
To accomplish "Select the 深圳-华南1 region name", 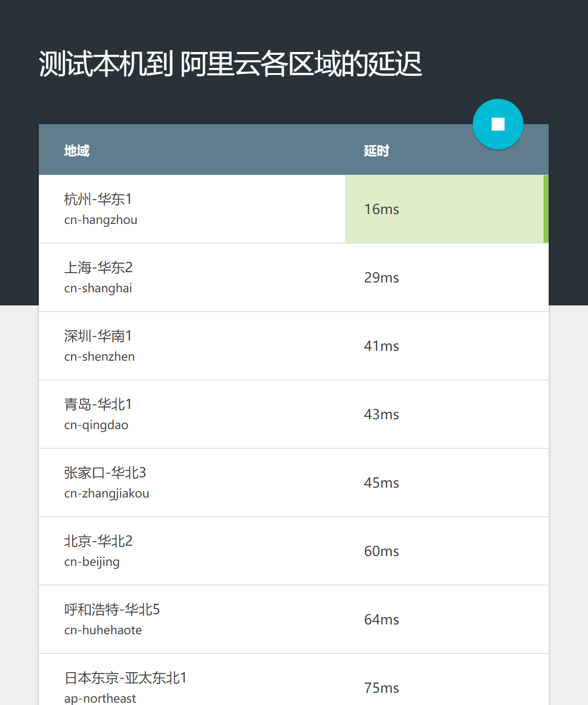I will click(98, 336).
